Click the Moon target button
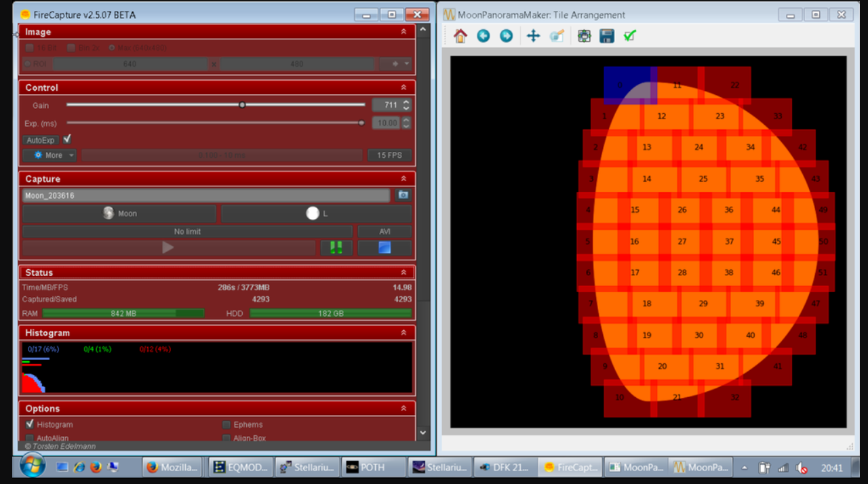The image size is (868, 484). 119,214
